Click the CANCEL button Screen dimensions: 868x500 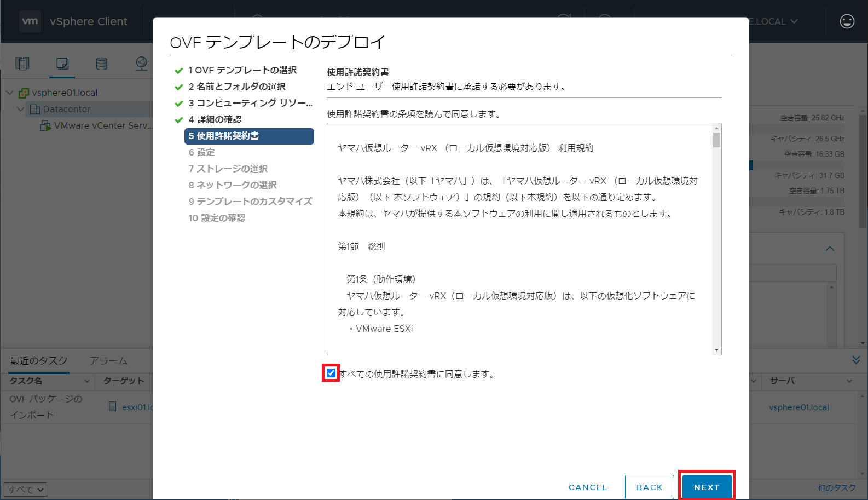tap(588, 487)
